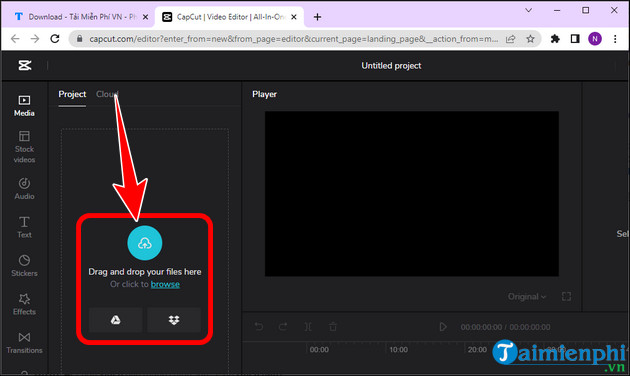The width and height of the screenshot is (630, 376).
Task: Toggle the browser side panel
Action: (575, 39)
